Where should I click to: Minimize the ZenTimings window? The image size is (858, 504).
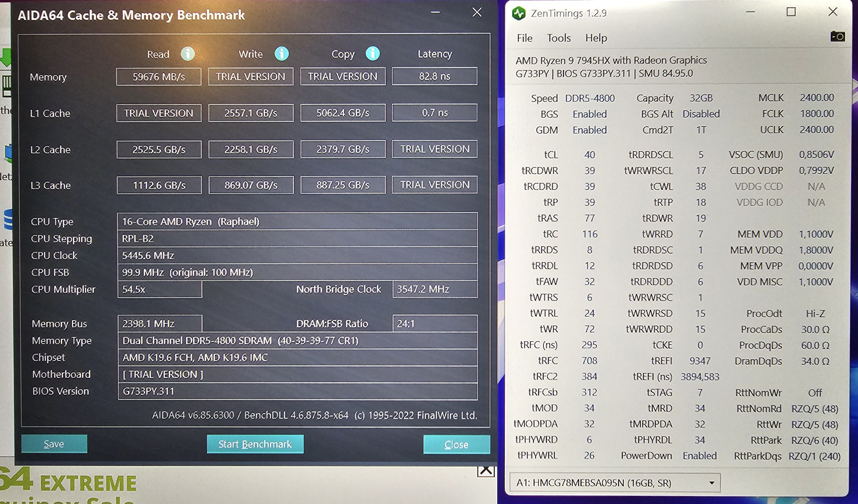click(x=750, y=12)
